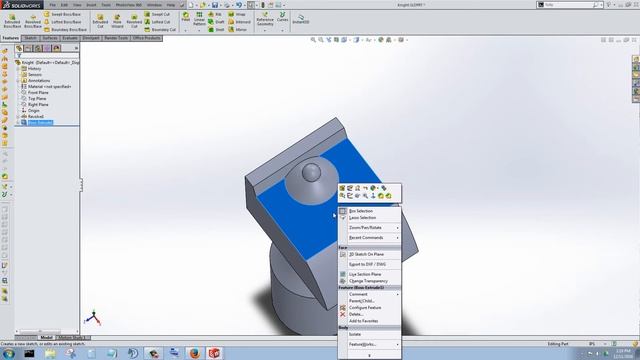
Task: Choose Change Transparency in the context menu
Action: [369, 281]
